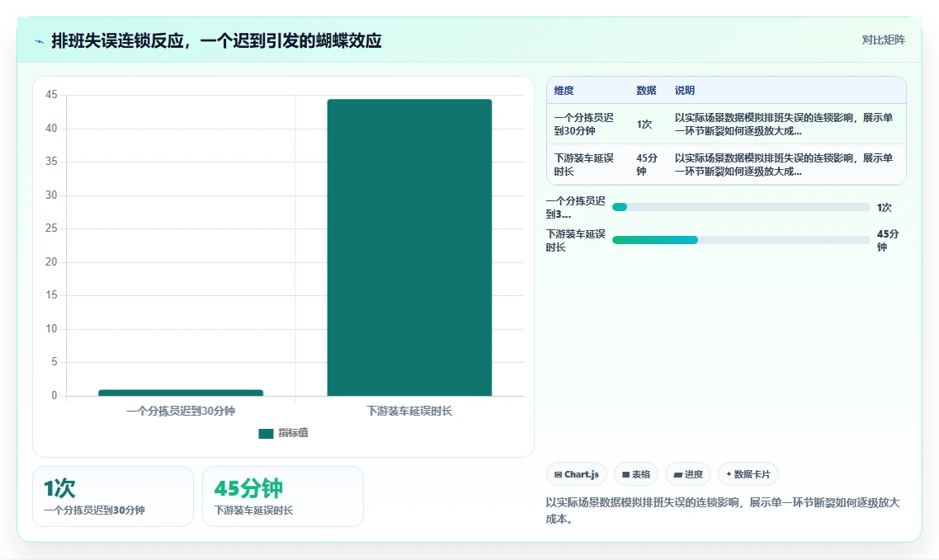
Task: Click the 数据 column header
Action: [x=646, y=91]
